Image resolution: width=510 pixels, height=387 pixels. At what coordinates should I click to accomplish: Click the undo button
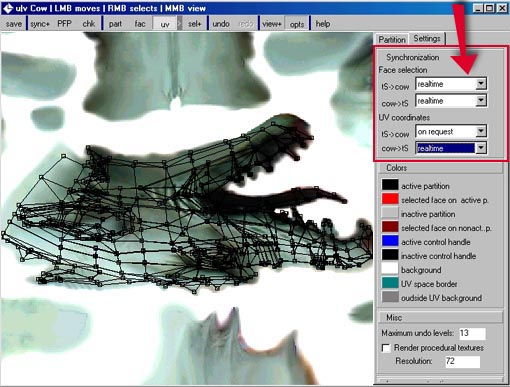point(221,24)
